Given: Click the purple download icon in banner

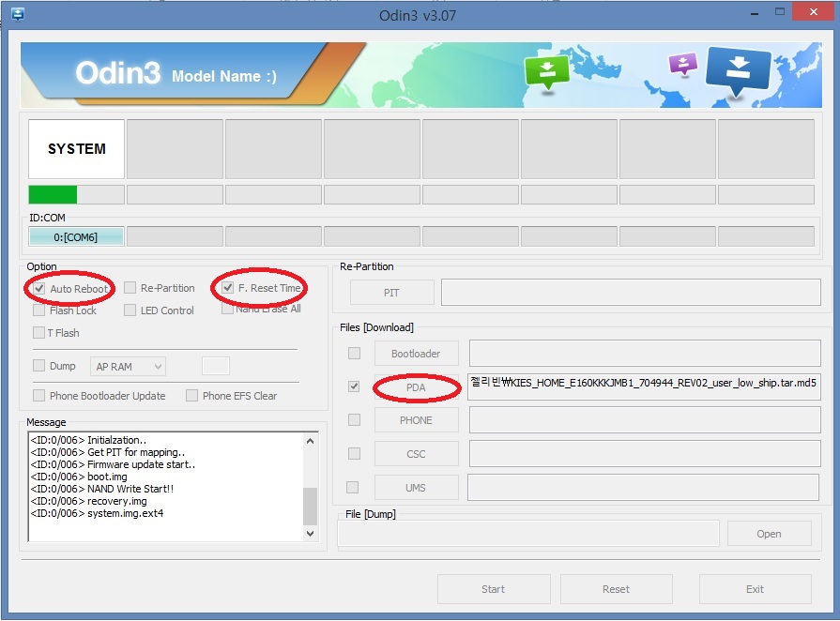Looking at the screenshot, I should coord(682,65).
